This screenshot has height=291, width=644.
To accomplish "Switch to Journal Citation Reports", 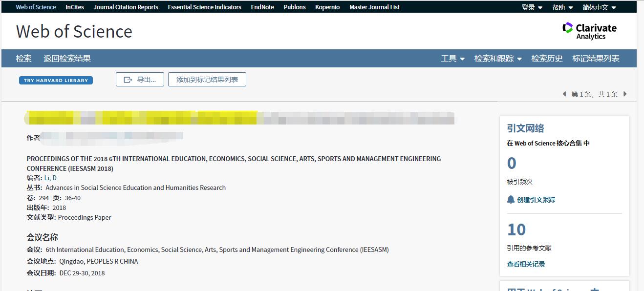I will tap(126, 7).
